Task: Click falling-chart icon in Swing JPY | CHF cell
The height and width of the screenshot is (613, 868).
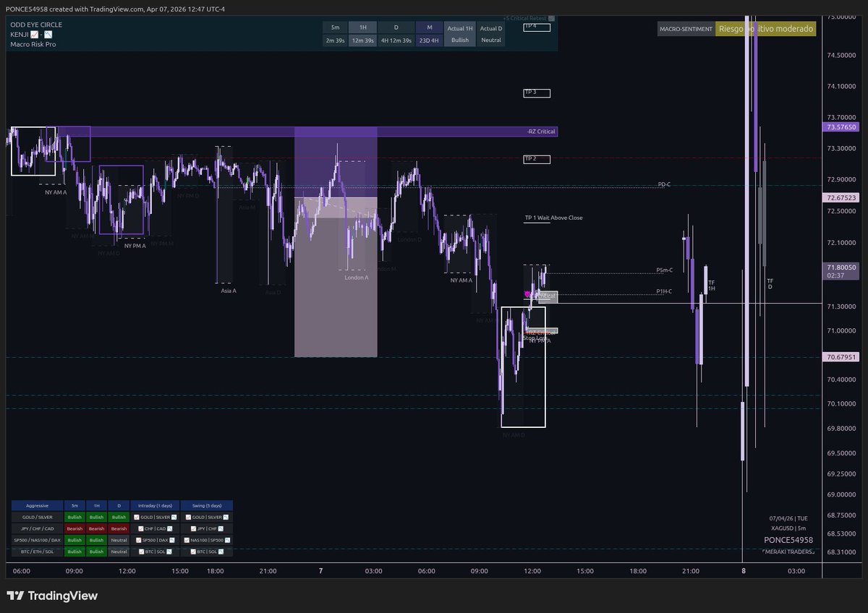Action: (x=221, y=528)
